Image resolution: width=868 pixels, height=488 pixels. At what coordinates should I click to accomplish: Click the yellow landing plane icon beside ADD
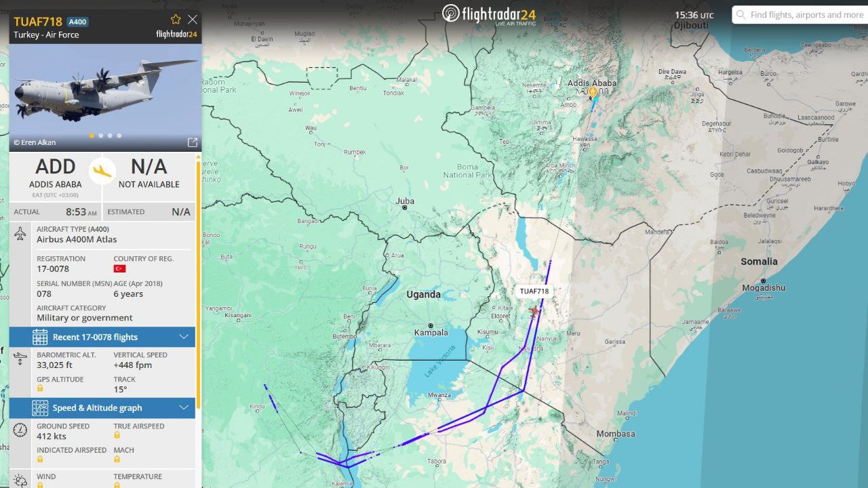click(102, 170)
